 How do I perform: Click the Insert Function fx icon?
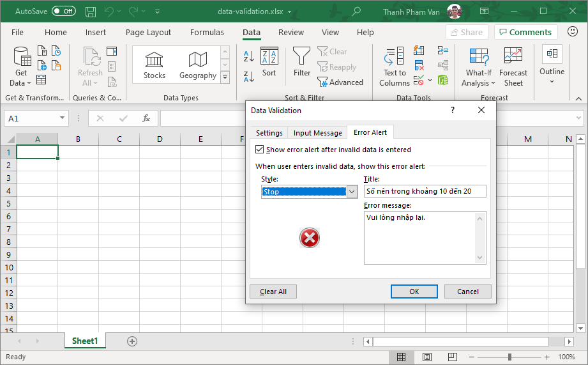(x=146, y=118)
